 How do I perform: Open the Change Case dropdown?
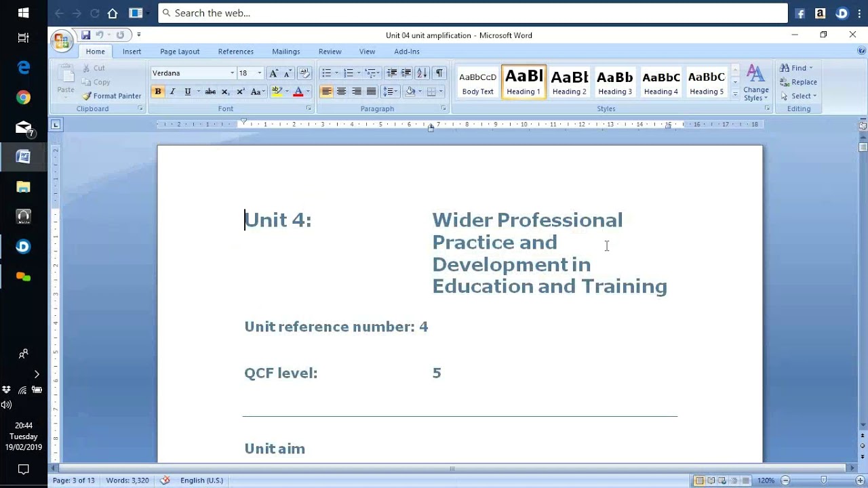(x=256, y=91)
